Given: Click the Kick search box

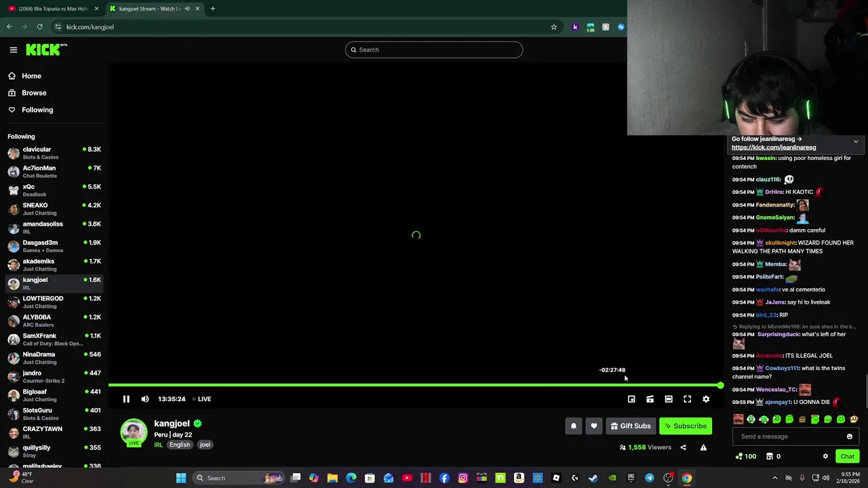Looking at the screenshot, I should pos(434,49).
